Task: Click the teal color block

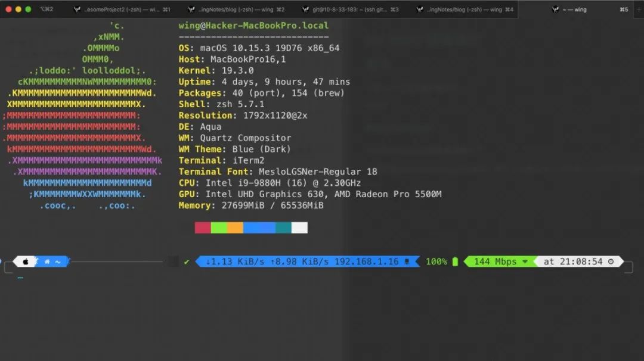Action: click(283, 228)
